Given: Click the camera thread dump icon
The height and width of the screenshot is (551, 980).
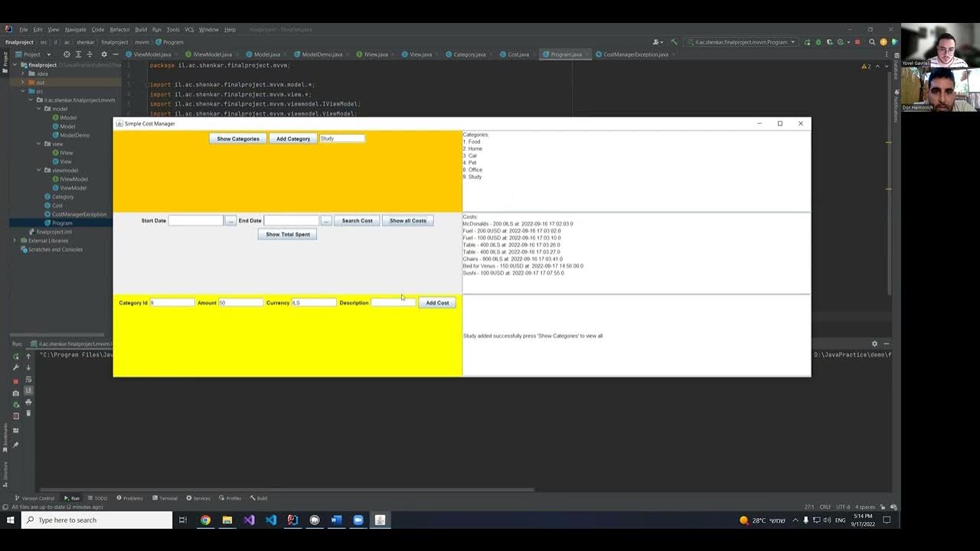Looking at the screenshot, I should [16, 393].
